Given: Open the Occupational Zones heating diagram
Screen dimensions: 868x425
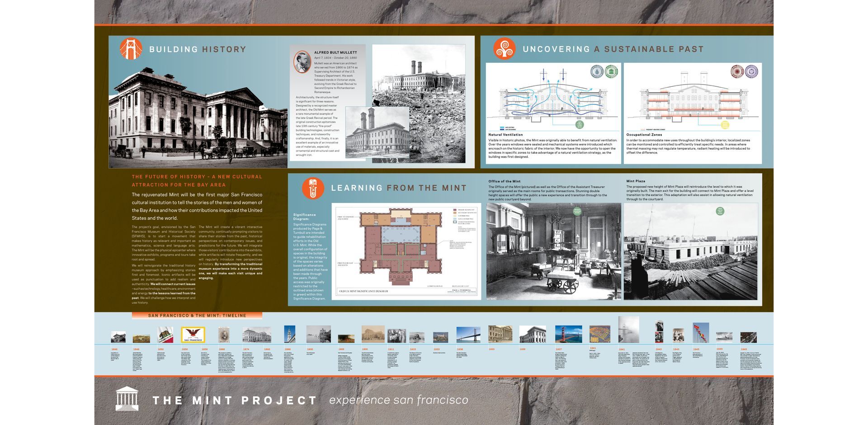Looking at the screenshot, I should 693,97.
